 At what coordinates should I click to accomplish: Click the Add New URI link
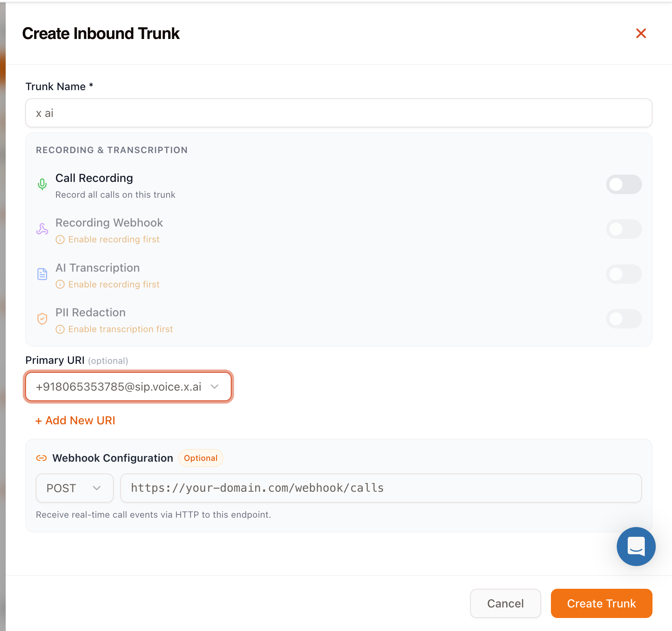75,420
